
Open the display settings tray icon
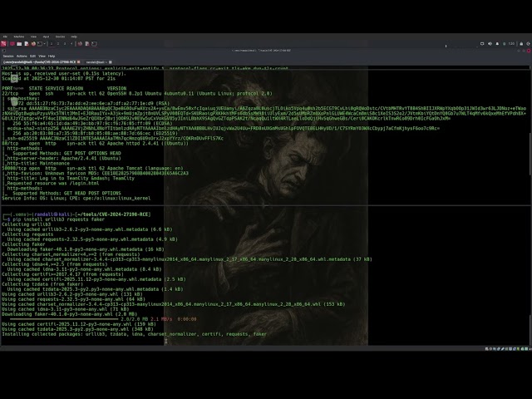click(482, 44)
